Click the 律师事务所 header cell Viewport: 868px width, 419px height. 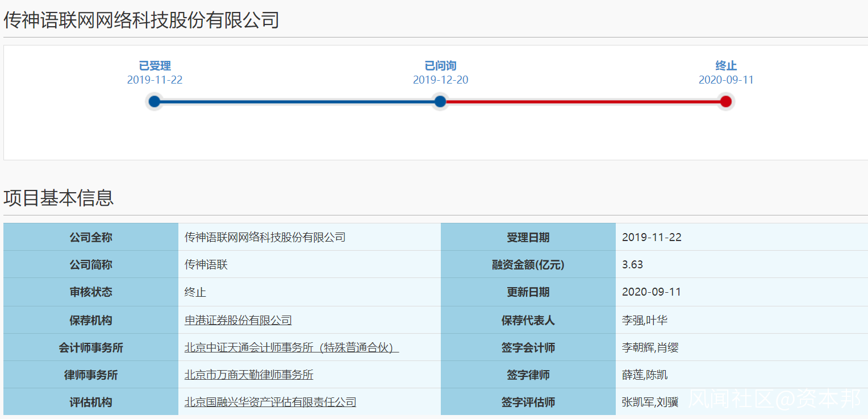(x=91, y=375)
